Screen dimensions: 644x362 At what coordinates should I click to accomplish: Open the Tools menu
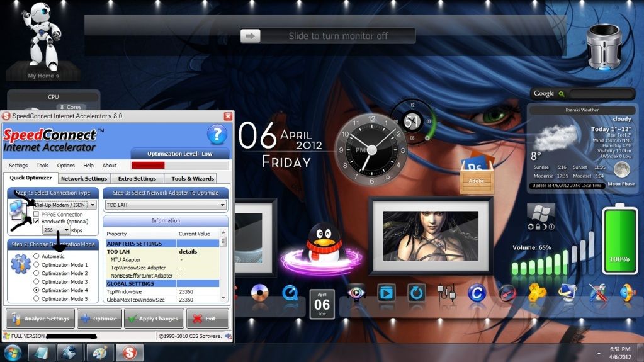42,165
